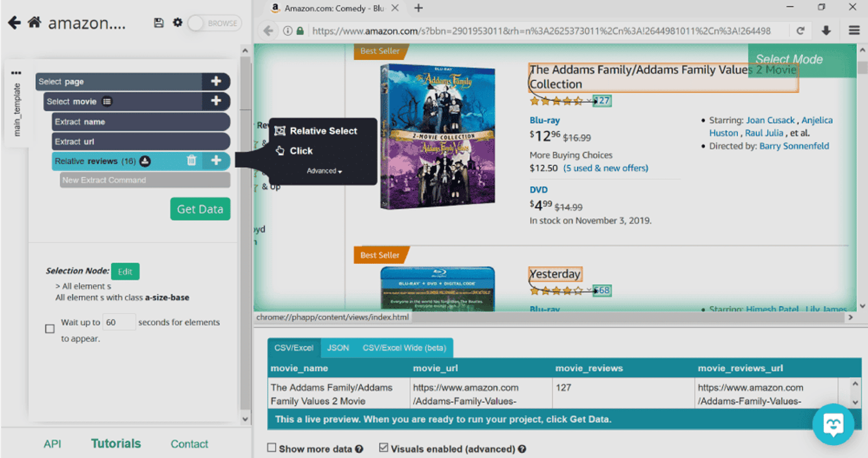Click the browser downloads arrow icon
The image size is (868, 458).
tap(826, 31)
